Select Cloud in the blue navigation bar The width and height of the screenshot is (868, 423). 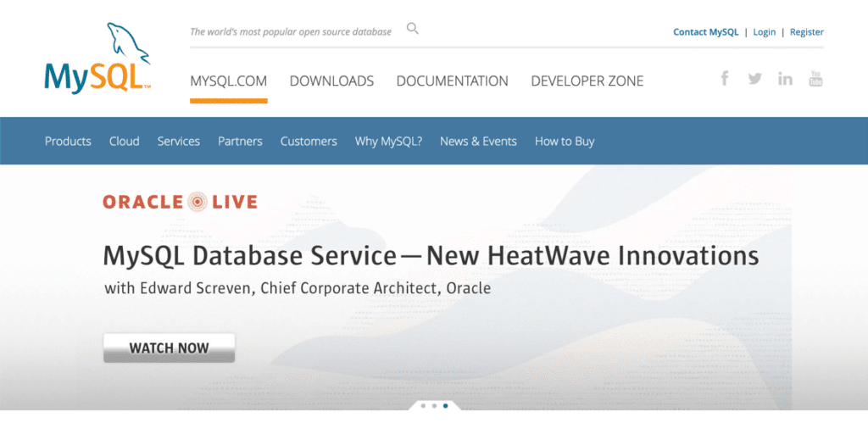click(124, 142)
